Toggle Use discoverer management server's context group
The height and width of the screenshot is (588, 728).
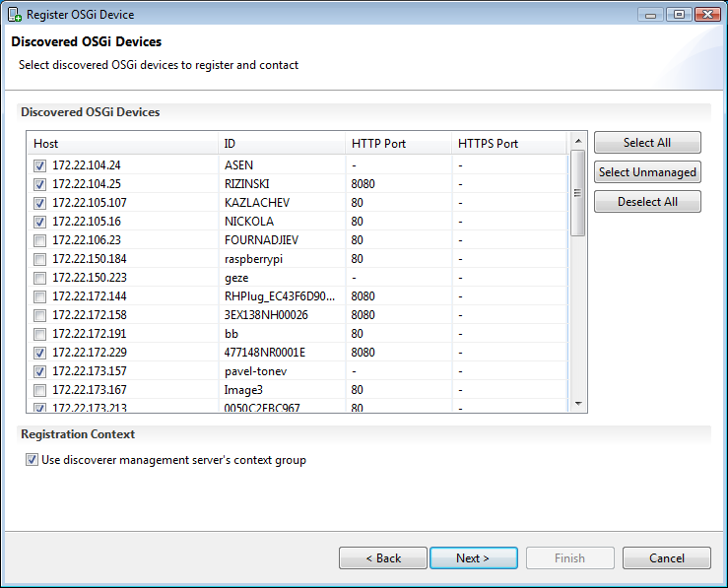click(32, 460)
